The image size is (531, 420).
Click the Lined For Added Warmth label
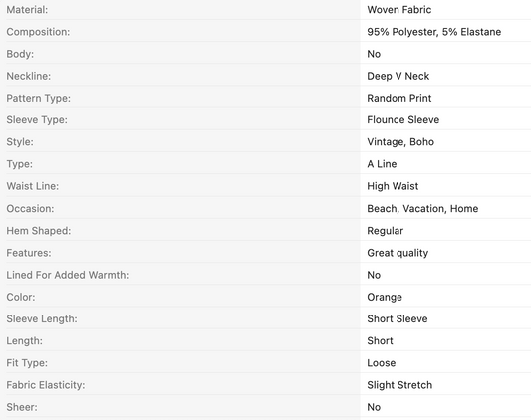tap(68, 275)
